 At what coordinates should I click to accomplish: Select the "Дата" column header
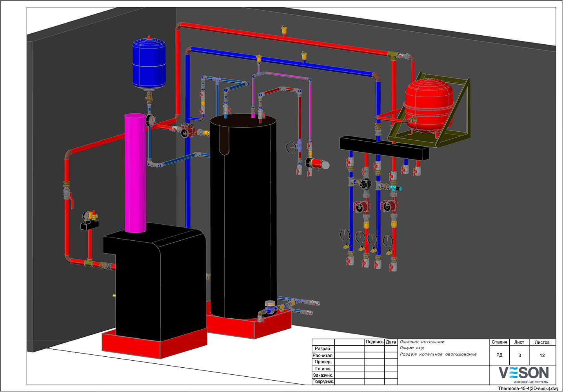point(391,342)
